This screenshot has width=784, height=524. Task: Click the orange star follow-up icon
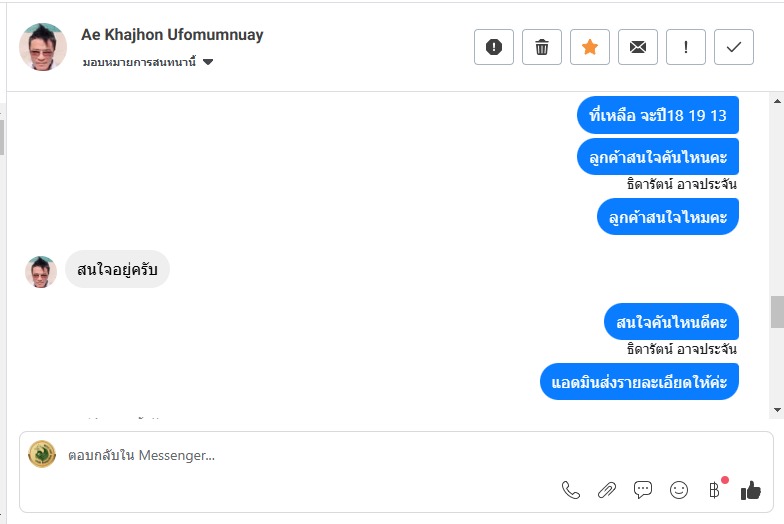click(x=590, y=47)
